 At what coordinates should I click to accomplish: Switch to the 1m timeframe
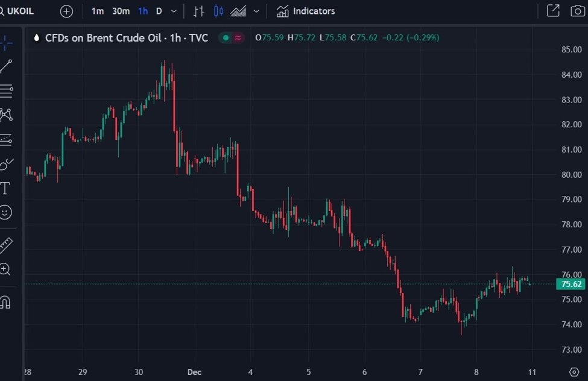98,11
